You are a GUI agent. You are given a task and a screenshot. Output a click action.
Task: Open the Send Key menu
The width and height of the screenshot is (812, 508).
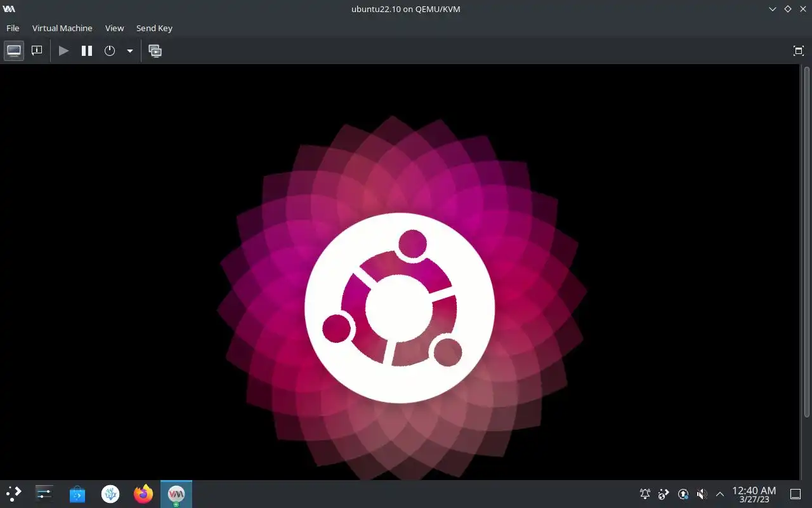click(x=154, y=28)
